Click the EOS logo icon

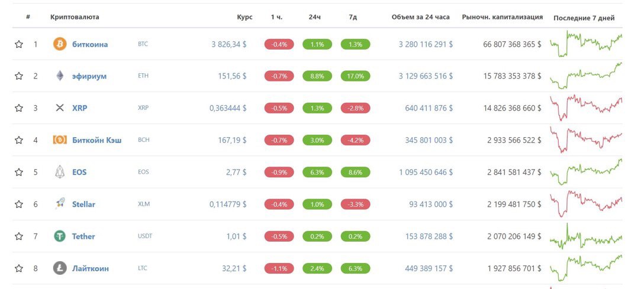60,172
